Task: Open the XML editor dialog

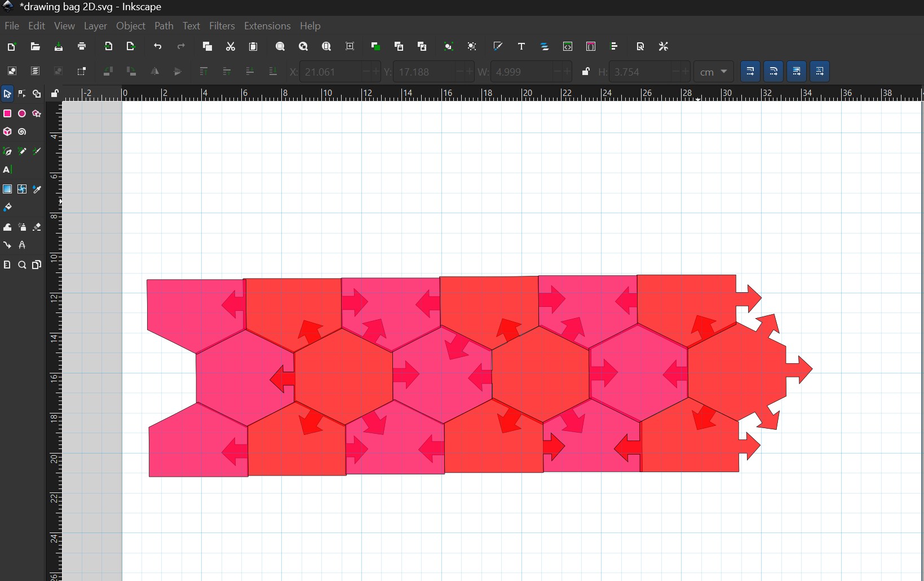Action: 568,47
